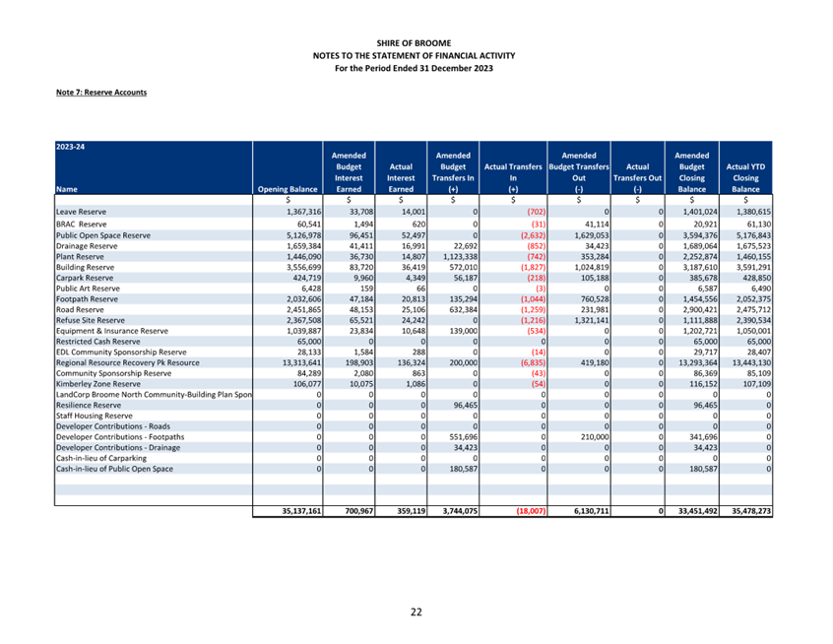Click page number 22
The height and width of the screenshot is (644, 833).
coord(416,612)
